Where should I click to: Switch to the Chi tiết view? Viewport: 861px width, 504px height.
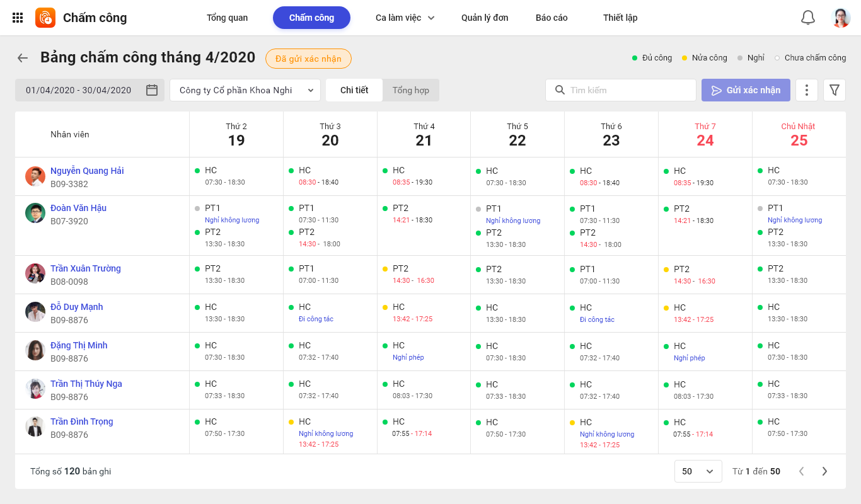(354, 90)
